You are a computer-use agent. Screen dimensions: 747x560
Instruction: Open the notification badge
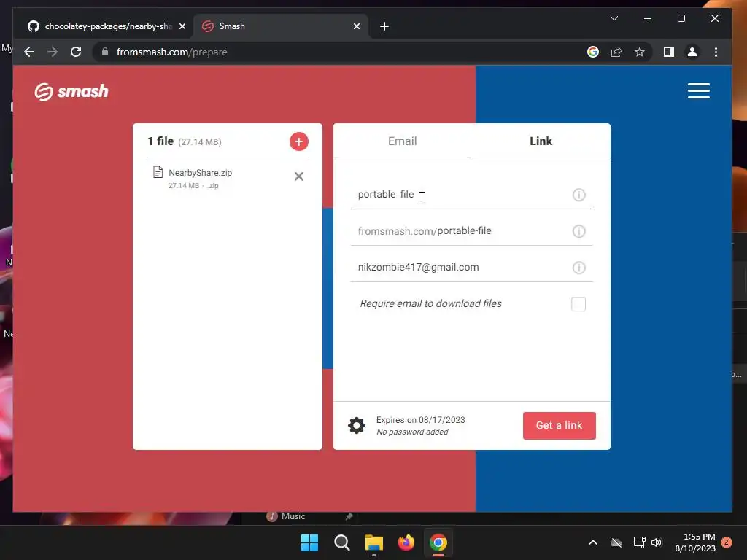coord(726,542)
